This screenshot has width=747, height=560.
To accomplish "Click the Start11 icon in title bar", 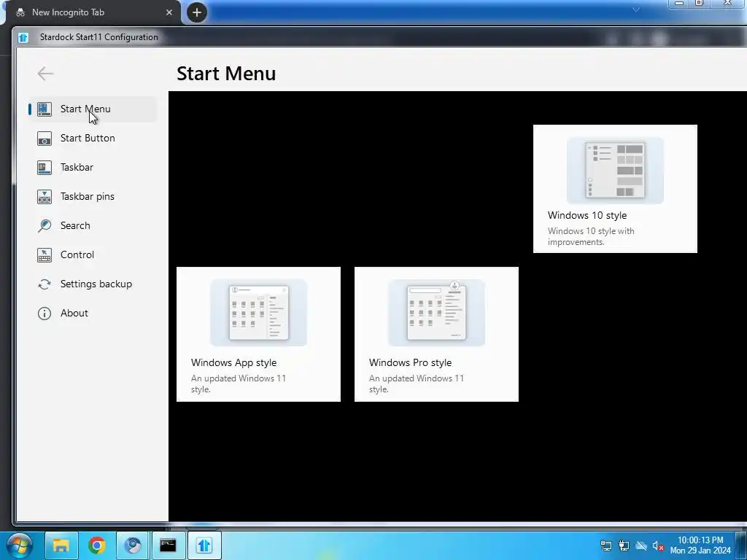I will pyautogui.click(x=23, y=37).
